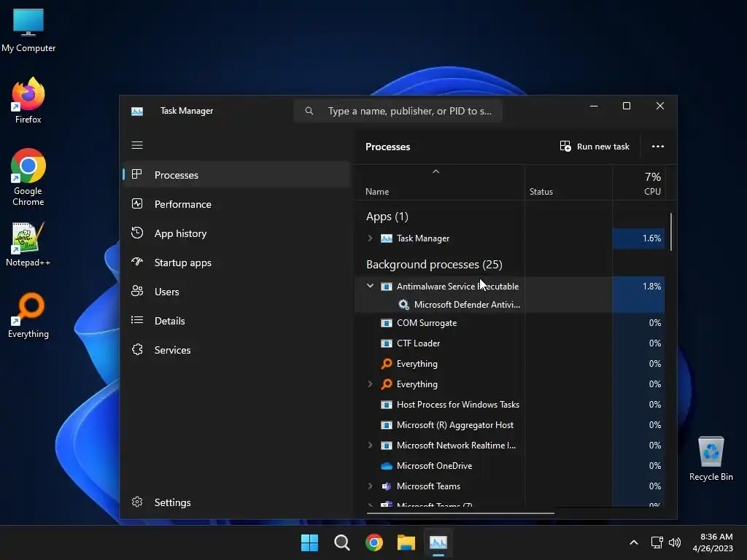
Task: Show hidden system tray icons
Action: tap(634, 542)
